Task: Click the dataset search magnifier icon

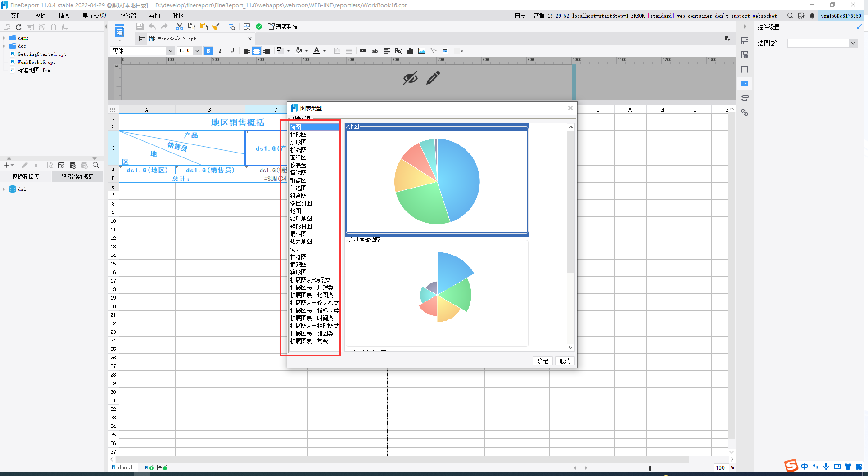Action: (96, 165)
